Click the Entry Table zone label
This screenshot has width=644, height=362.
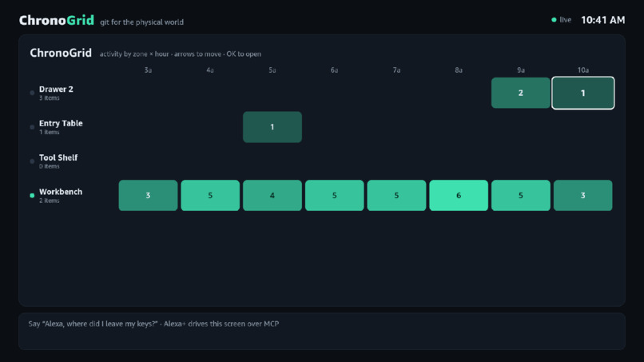coord(61,123)
